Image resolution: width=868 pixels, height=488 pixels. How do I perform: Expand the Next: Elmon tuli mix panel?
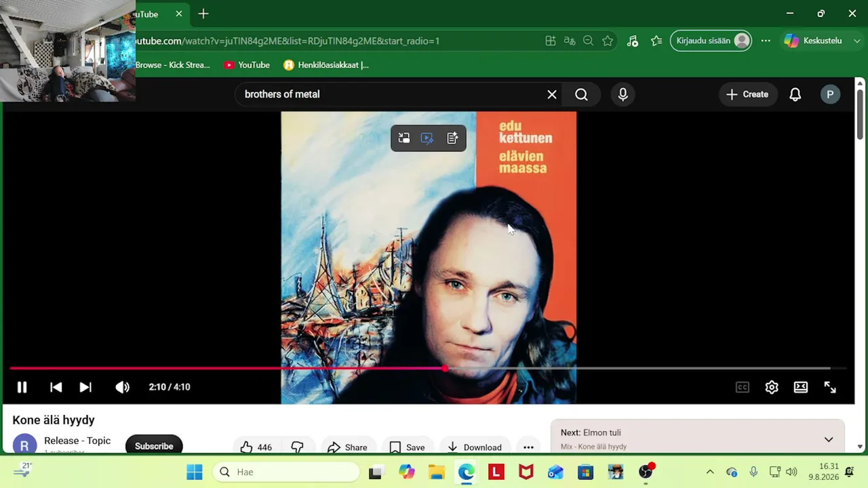coord(829,440)
